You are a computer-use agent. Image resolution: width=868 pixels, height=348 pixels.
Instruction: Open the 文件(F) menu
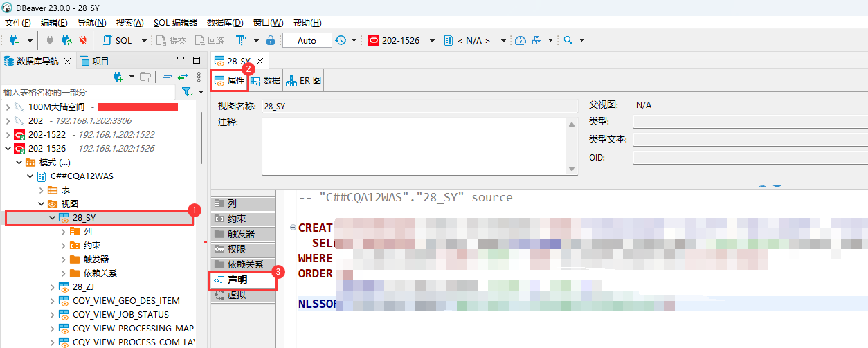coord(18,23)
